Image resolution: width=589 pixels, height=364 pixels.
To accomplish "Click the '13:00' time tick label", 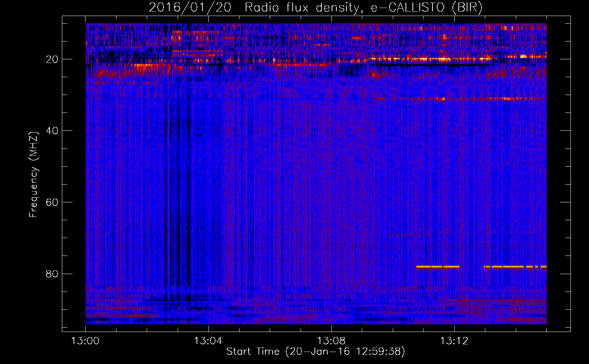I will (85, 341).
